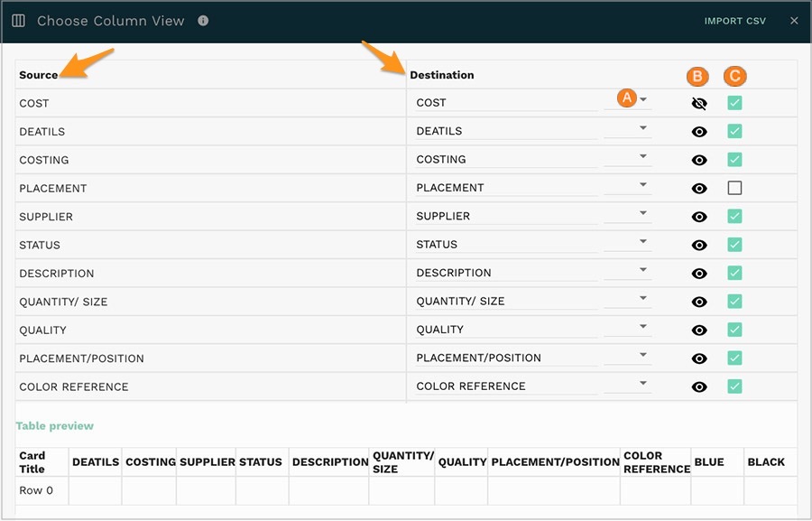
Task: Show the hidden COST column by clicking the crossed eye
Action: point(699,103)
